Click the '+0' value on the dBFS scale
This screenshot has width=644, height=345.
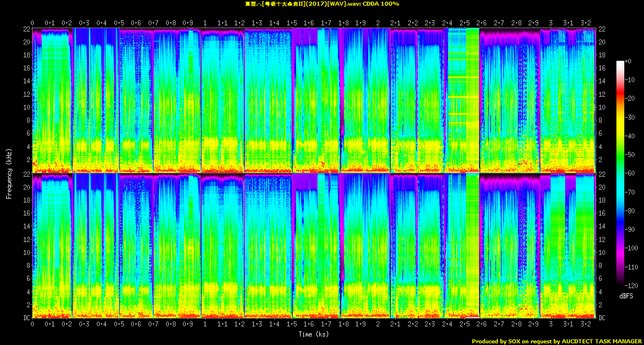(628, 61)
